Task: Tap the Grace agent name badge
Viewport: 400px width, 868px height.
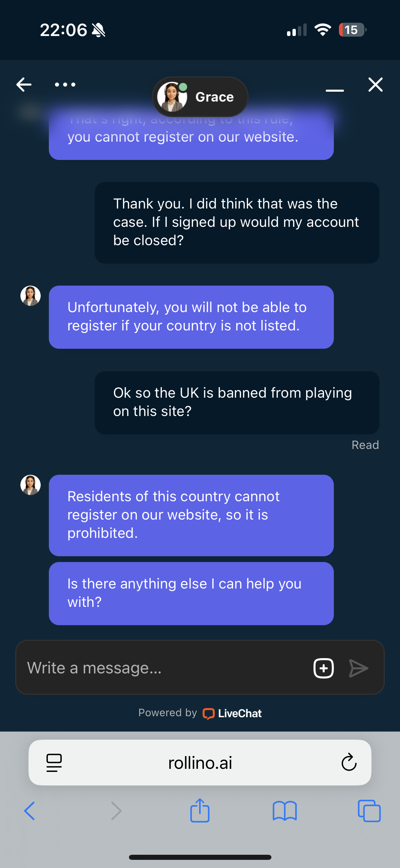Action: [200, 97]
